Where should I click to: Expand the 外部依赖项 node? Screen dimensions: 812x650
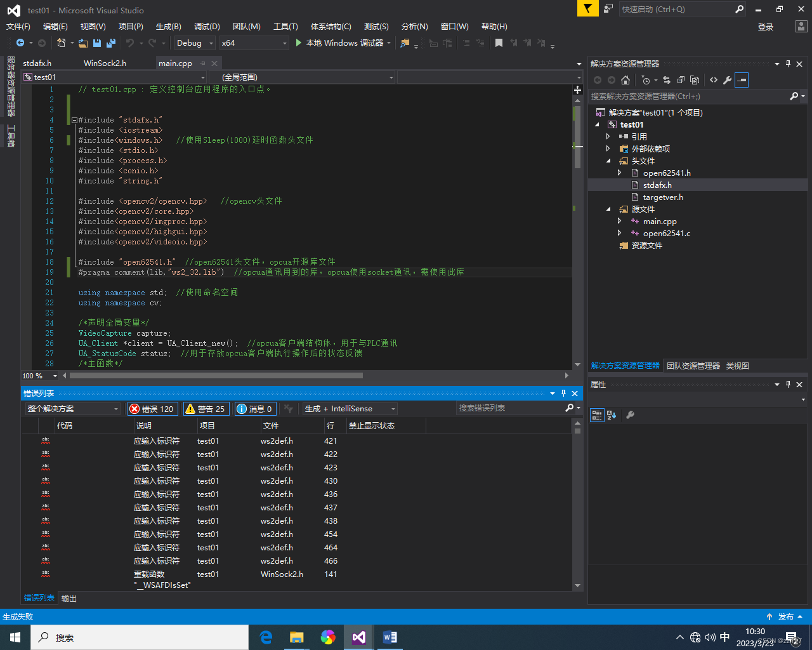608,149
